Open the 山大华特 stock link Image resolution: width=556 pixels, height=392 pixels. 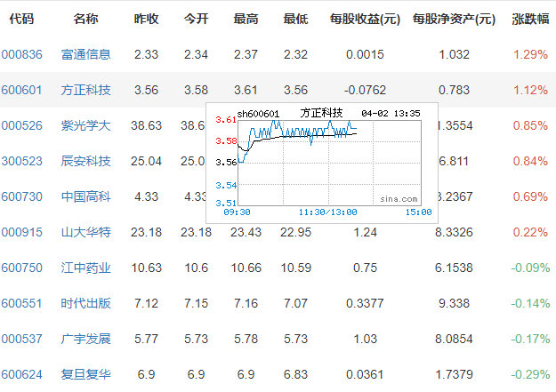pos(85,232)
